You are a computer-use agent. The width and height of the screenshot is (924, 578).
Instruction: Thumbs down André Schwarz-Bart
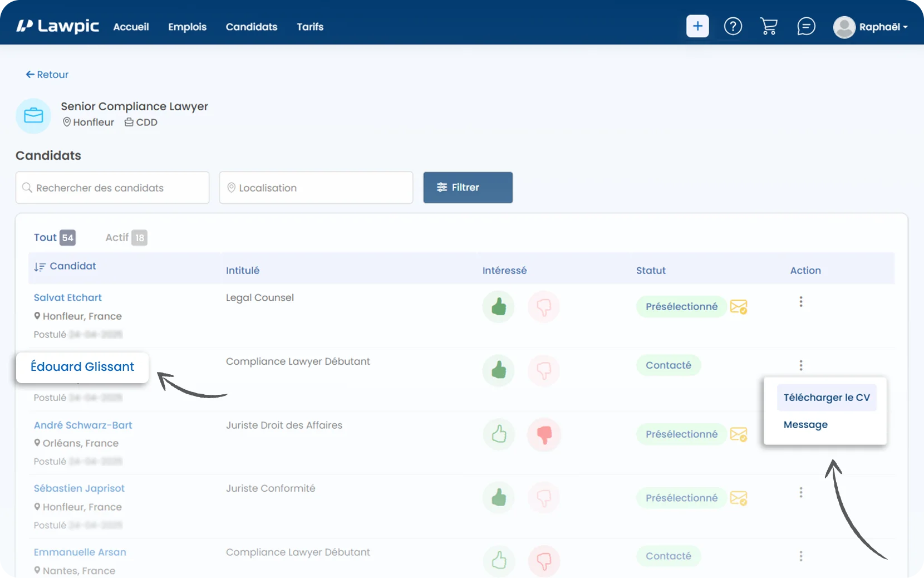pyautogui.click(x=544, y=434)
